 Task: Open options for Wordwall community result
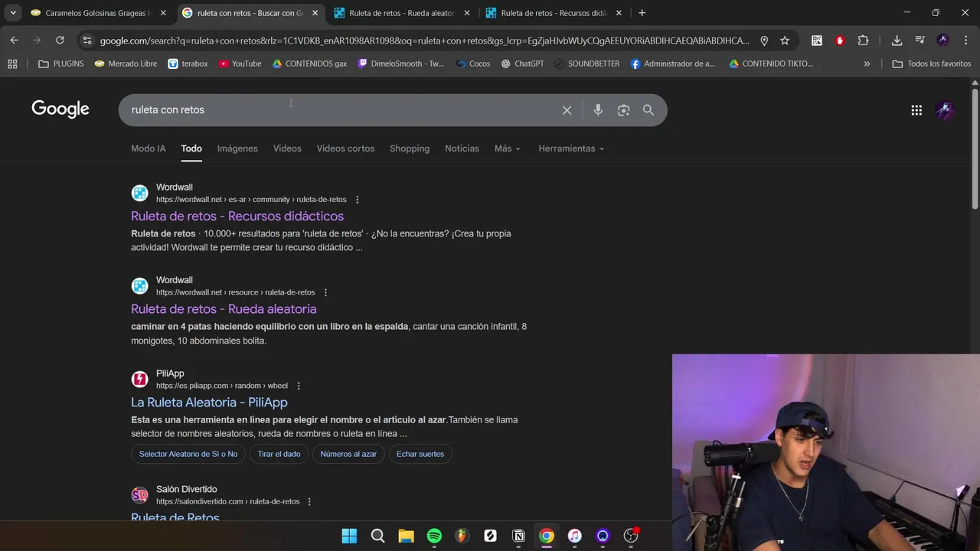coord(357,200)
